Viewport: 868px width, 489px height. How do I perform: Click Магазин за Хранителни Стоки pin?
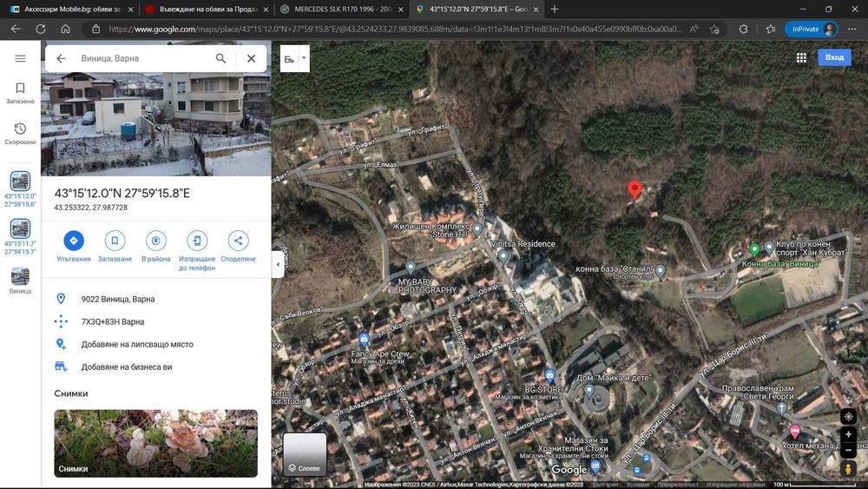[595, 466]
